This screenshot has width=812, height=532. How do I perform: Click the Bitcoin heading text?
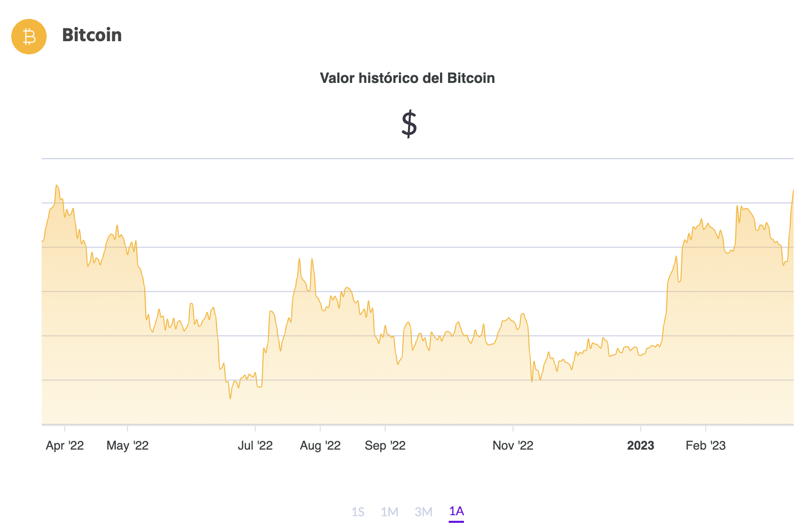click(92, 35)
